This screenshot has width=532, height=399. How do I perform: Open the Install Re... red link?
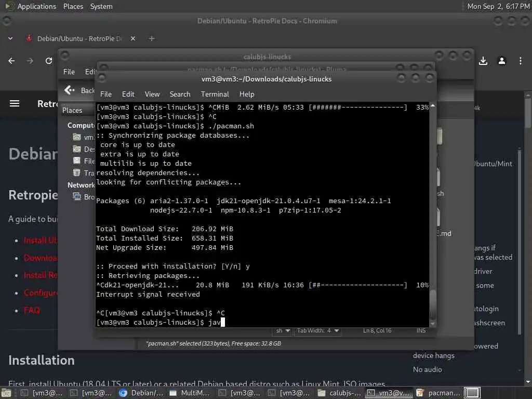pyautogui.click(x=41, y=275)
